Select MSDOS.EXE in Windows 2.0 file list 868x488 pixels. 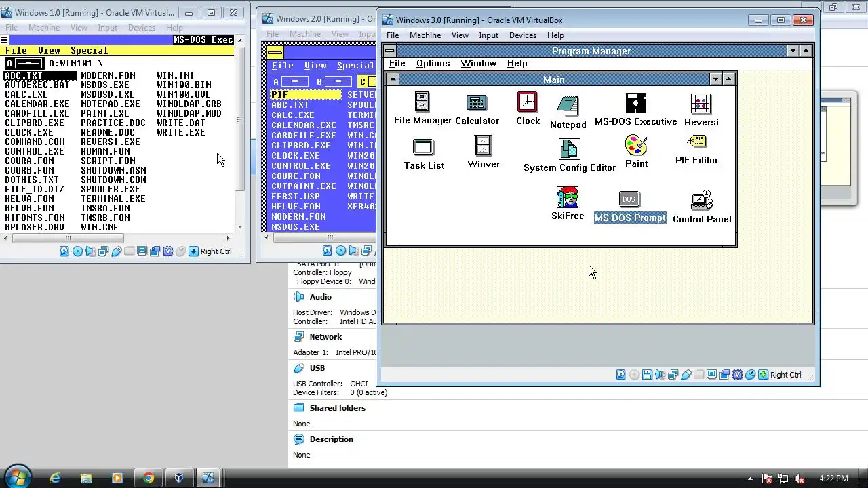point(295,227)
